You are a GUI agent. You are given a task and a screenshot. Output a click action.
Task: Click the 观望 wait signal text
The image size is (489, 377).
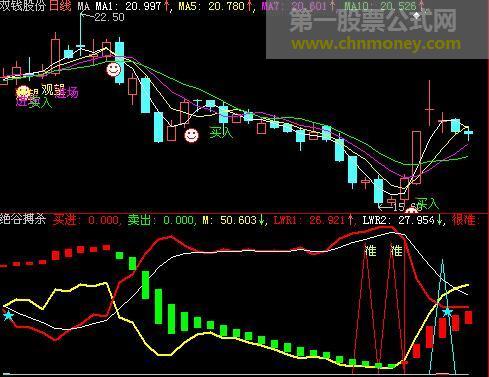click(53, 90)
